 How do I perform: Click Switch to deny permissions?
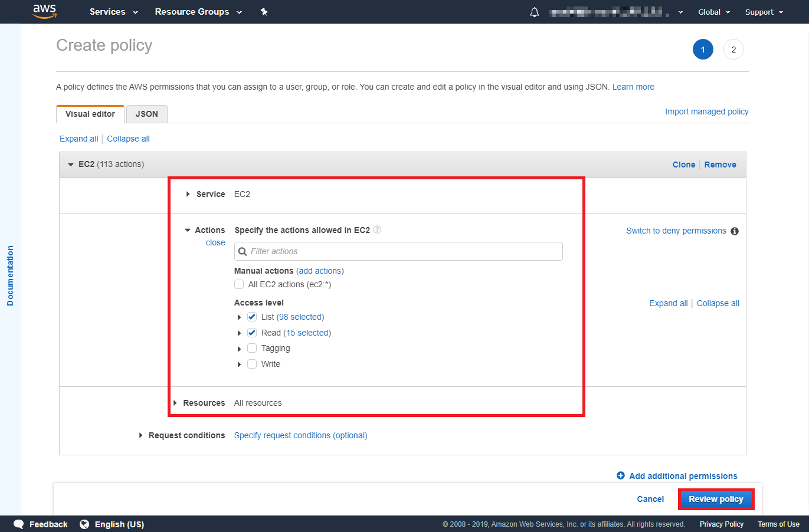pos(676,231)
